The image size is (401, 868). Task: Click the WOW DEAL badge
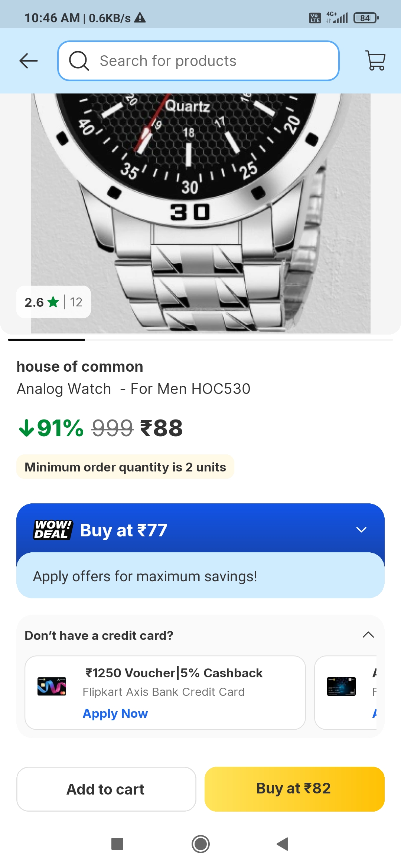tap(52, 530)
